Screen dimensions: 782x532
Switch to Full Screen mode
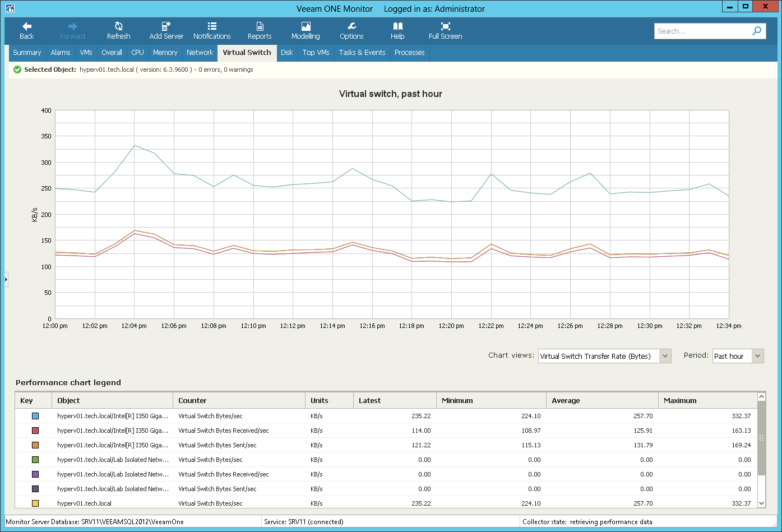click(x=445, y=31)
